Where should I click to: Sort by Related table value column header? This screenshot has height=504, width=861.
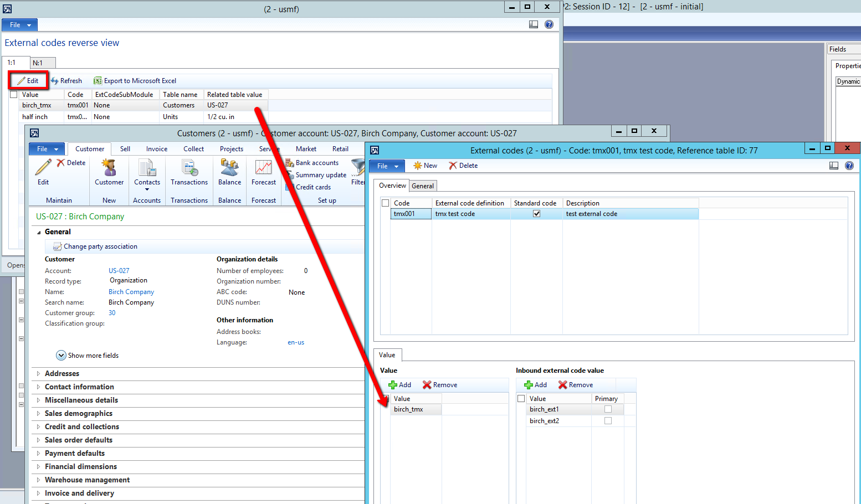pyautogui.click(x=235, y=95)
